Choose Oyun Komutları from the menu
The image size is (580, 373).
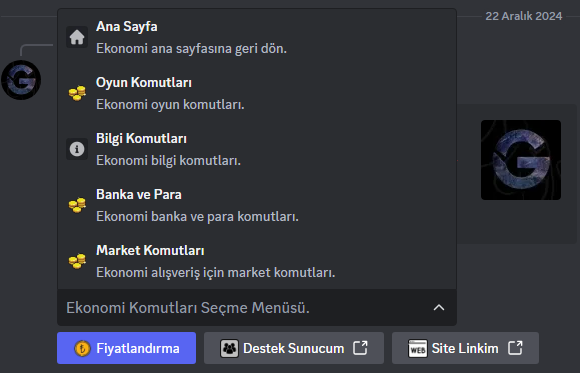click(257, 93)
